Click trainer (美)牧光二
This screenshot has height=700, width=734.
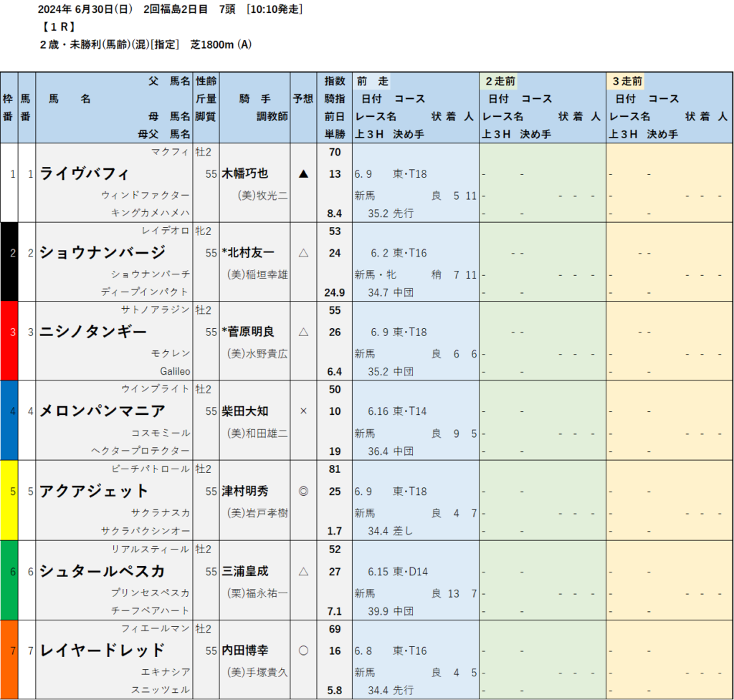(x=262, y=196)
